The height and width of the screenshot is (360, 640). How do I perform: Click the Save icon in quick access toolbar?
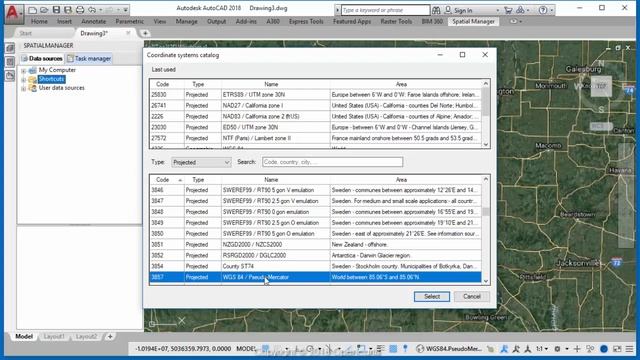click(56, 10)
